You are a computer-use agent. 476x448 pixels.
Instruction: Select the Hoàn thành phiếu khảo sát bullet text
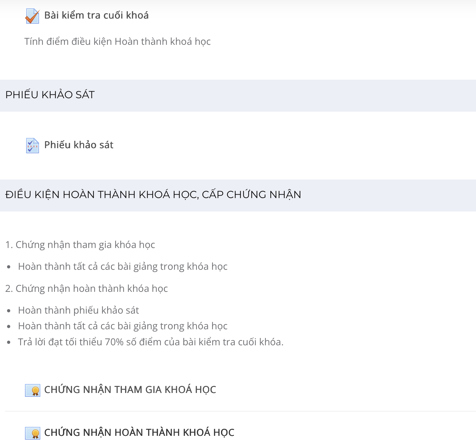pyautogui.click(x=78, y=310)
